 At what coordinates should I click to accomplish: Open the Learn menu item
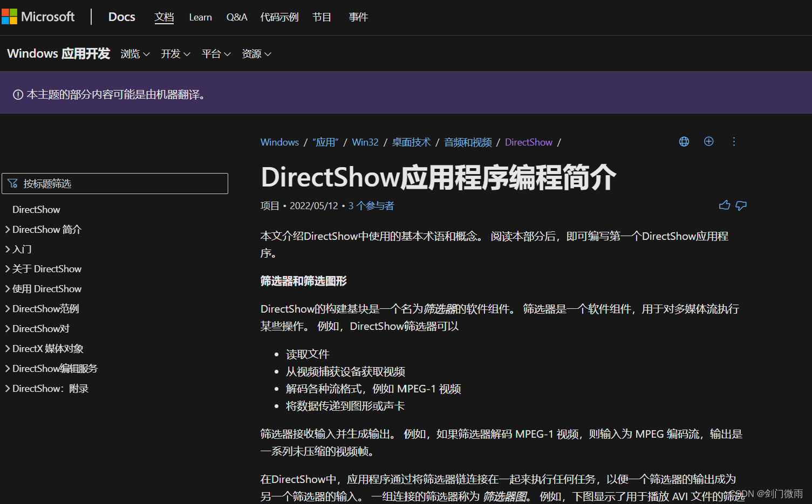point(200,17)
